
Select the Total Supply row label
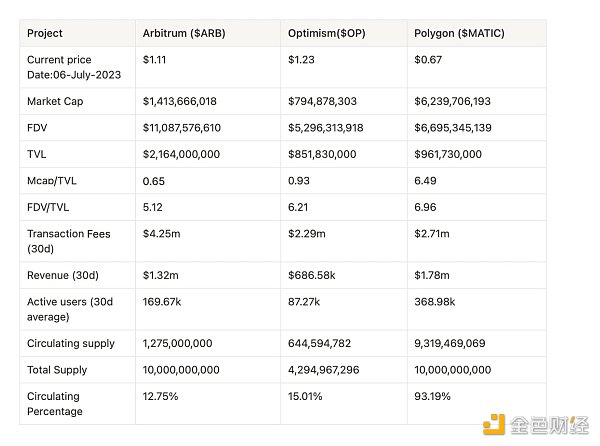point(57,370)
